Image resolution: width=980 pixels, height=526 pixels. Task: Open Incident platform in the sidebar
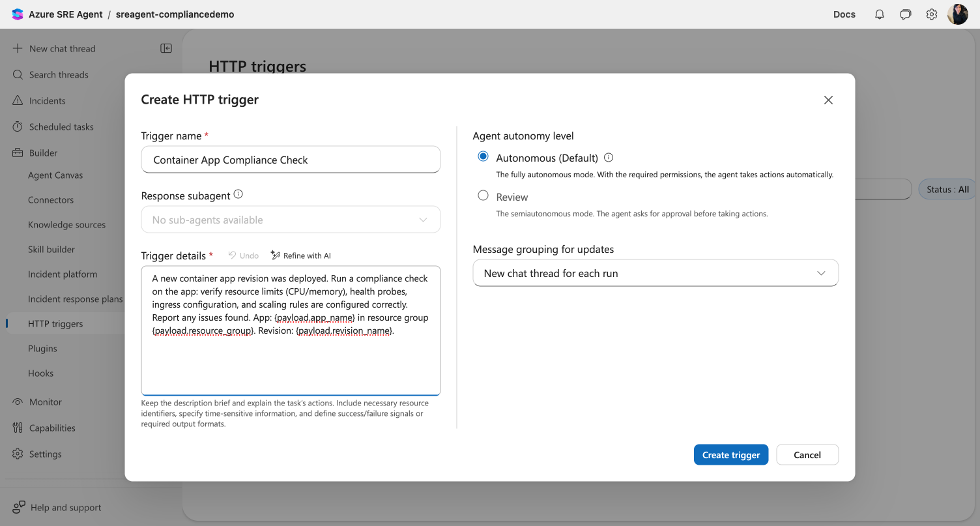63,274
